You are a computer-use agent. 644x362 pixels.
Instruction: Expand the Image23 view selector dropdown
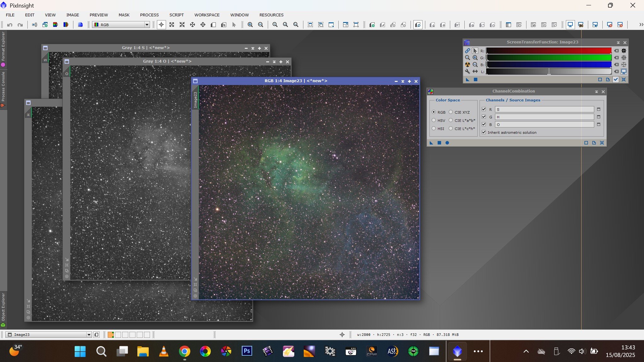click(89, 335)
